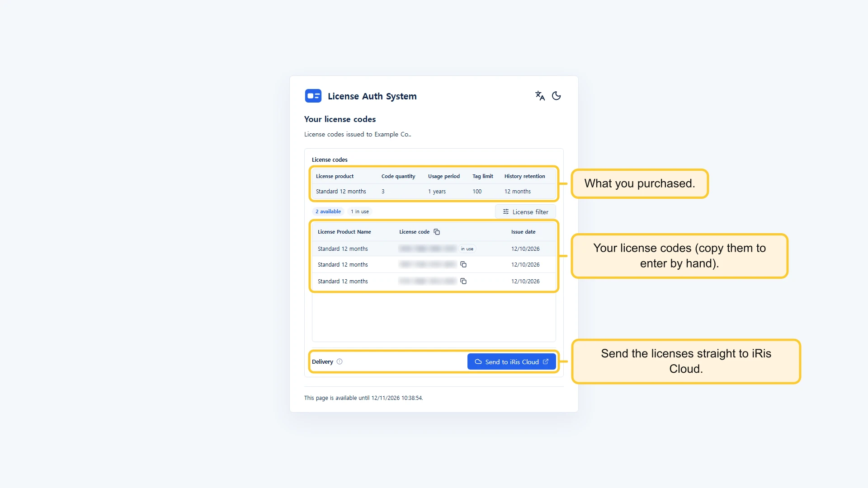Click 'License codes issued to Example Co..' text
Image resolution: width=868 pixels, height=488 pixels.
click(358, 134)
